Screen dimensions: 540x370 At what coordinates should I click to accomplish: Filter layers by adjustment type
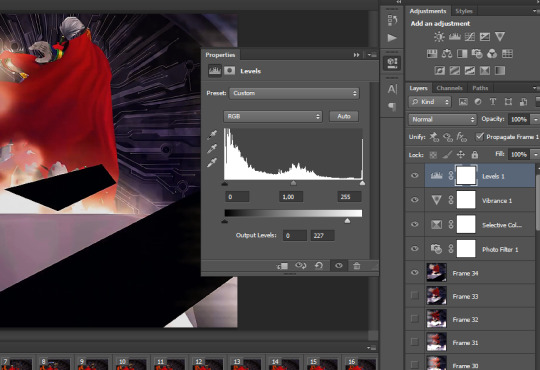pyautogui.click(x=478, y=102)
